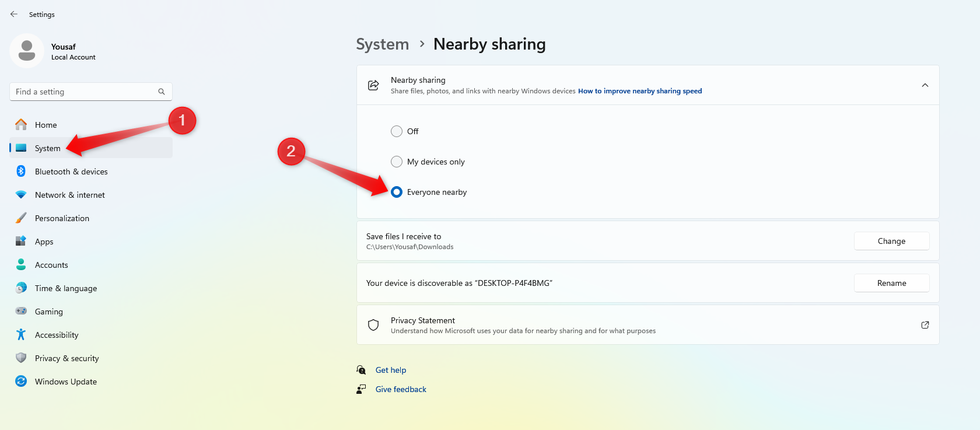Click the Nearby sharing page heading
980x430 pixels.
pyautogui.click(x=489, y=44)
